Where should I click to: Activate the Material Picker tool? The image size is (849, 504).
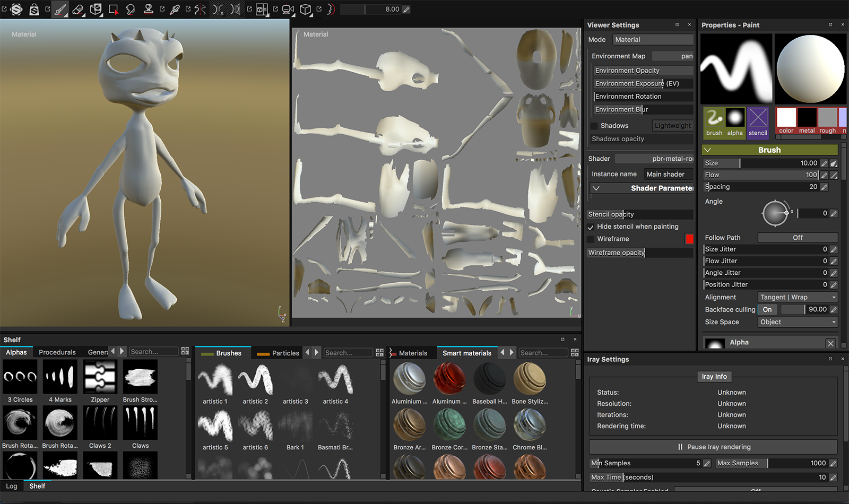pyautogui.click(x=174, y=9)
